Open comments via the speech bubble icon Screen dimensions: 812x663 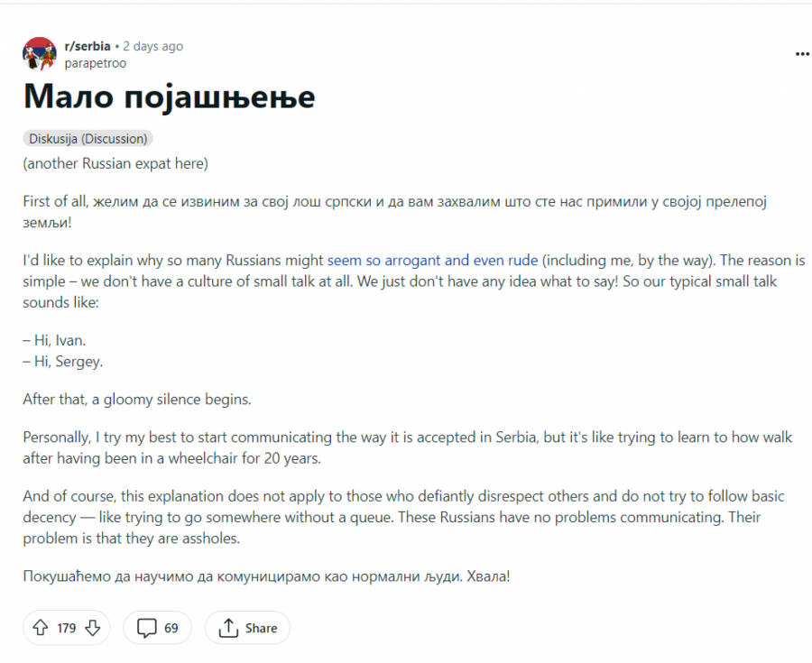click(x=146, y=628)
